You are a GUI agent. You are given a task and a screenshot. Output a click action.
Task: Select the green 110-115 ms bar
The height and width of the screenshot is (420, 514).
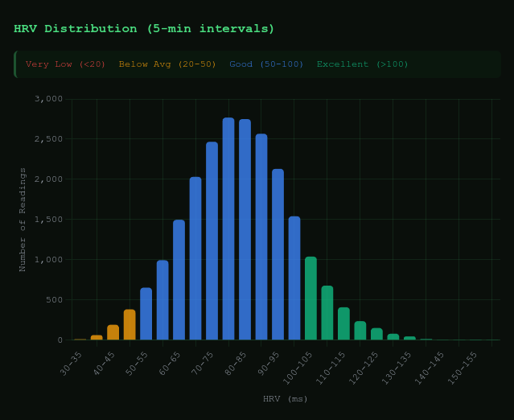pos(343,323)
